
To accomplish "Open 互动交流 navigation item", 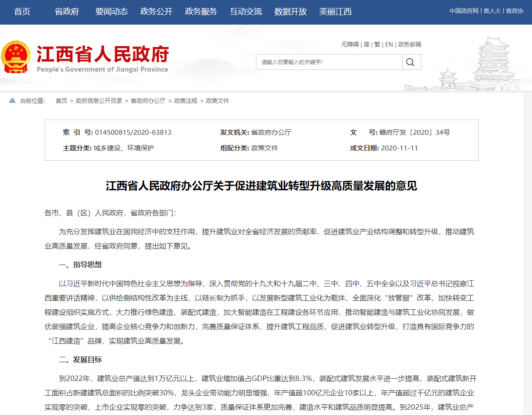I will click(246, 12).
